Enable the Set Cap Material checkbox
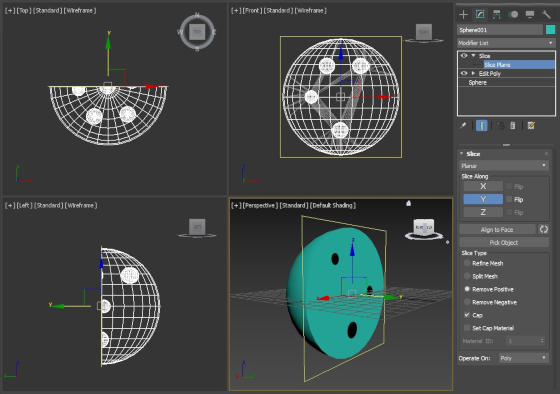This screenshot has height=394, width=560. (467, 328)
